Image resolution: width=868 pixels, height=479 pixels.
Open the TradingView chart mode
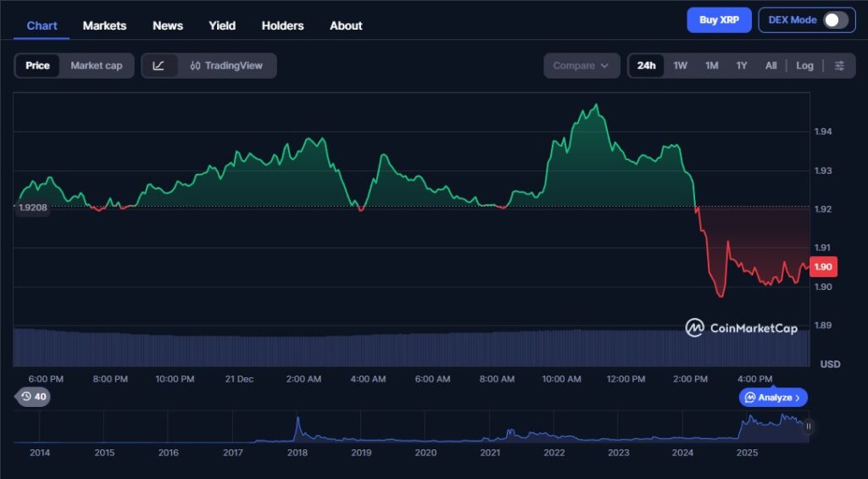pos(226,66)
